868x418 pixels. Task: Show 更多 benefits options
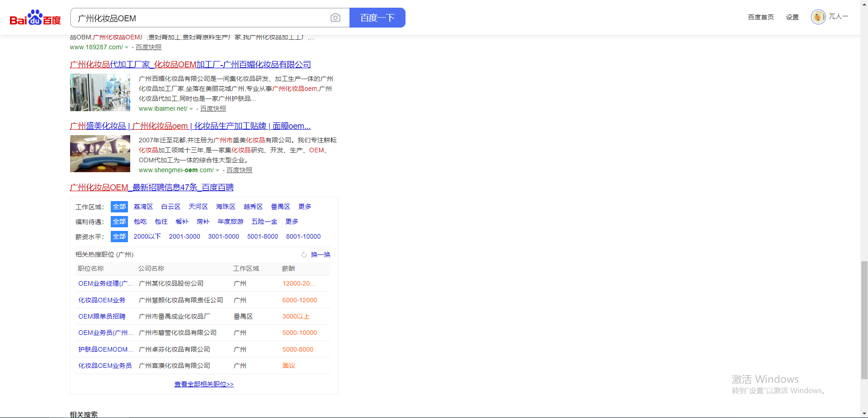(292, 221)
